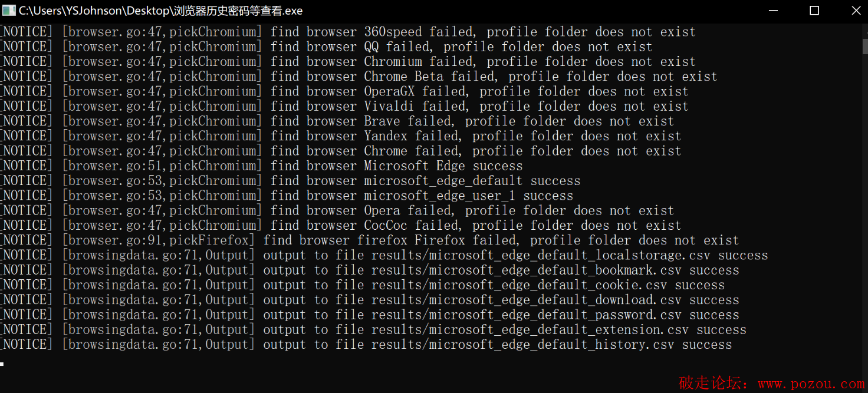Click the Microsoft Edge success log line
Viewport: 868px width, 393px height.
261,166
